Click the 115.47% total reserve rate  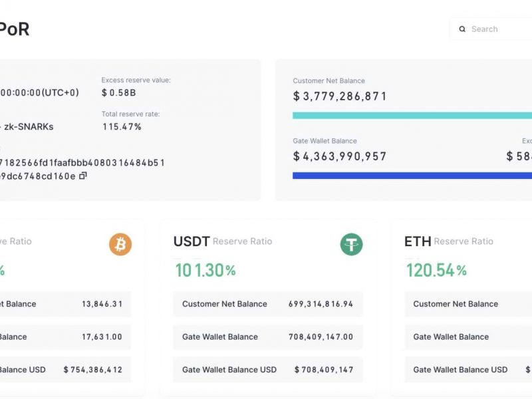point(122,126)
